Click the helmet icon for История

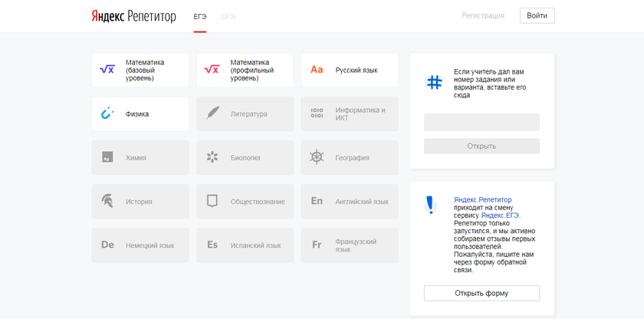[x=107, y=201]
